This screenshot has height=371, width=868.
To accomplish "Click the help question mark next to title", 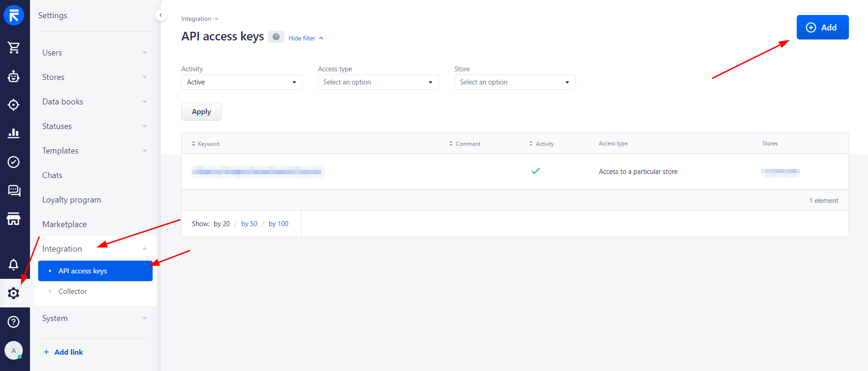I will tap(276, 37).
